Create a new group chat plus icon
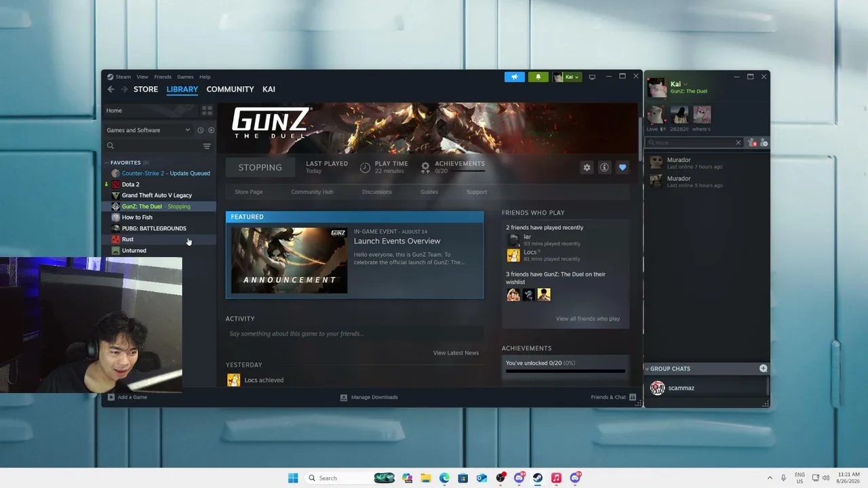The image size is (868, 488). [x=764, y=368]
